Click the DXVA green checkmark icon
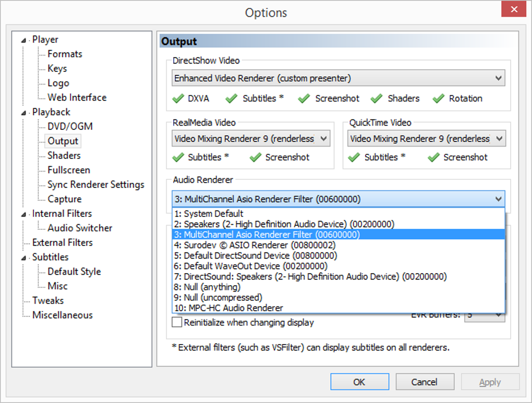 pyautogui.click(x=178, y=99)
